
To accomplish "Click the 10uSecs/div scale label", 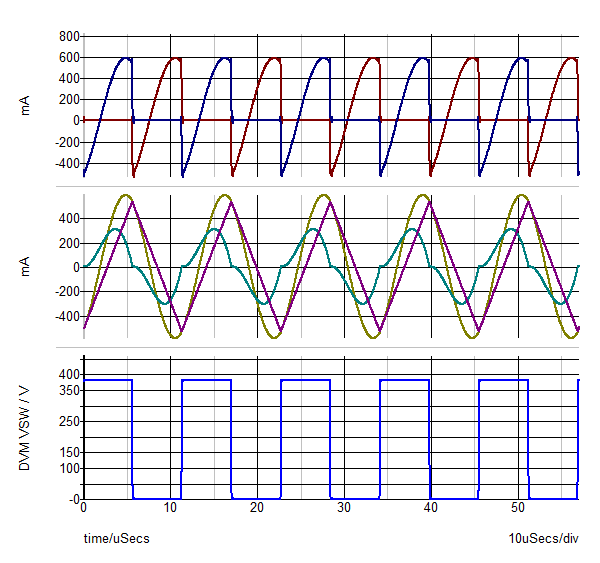I will pyautogui.click(x=544, y=539).
